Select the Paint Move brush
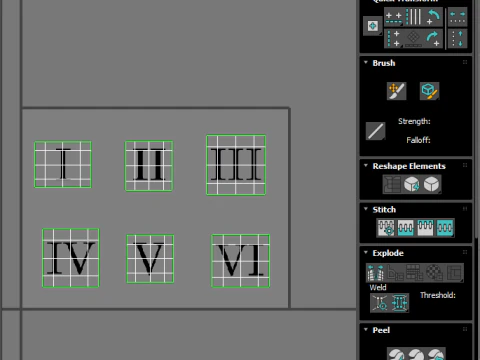 click(x=396, y=91)
